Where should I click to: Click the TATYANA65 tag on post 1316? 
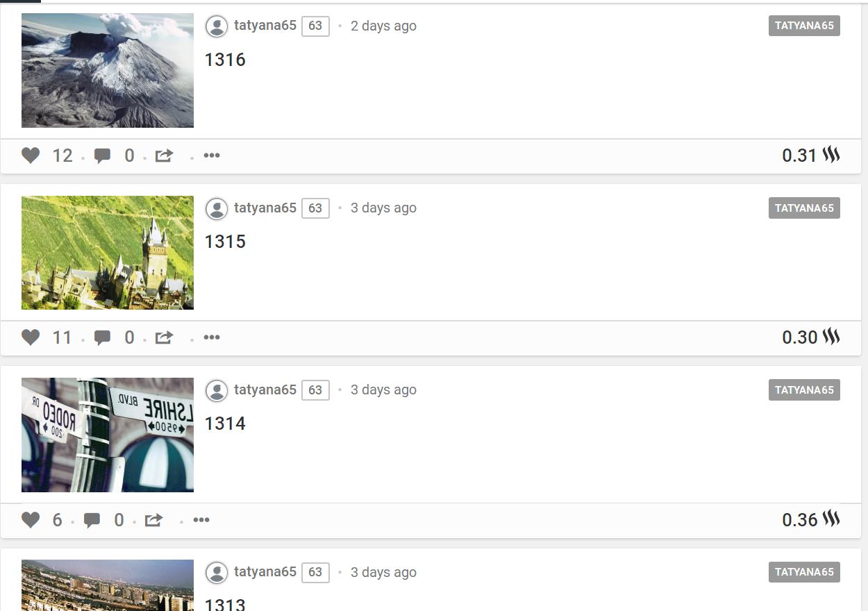(x=804, y=26)
